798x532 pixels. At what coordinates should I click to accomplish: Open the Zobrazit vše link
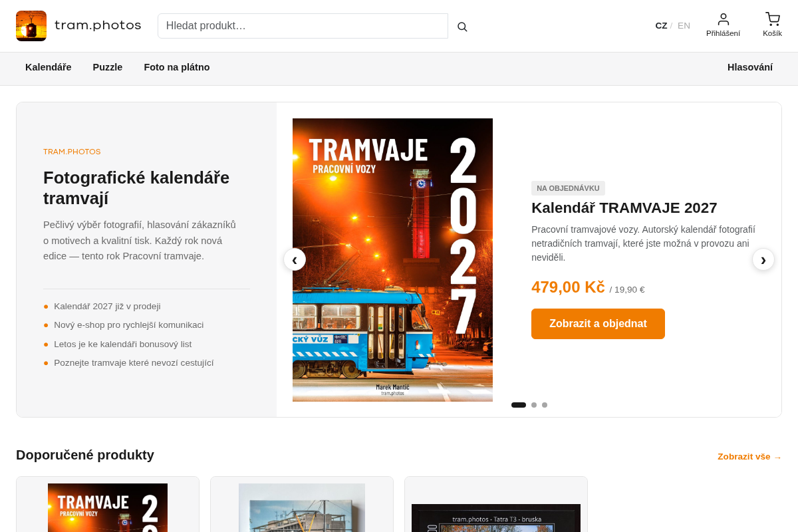(x=749, y=457)
